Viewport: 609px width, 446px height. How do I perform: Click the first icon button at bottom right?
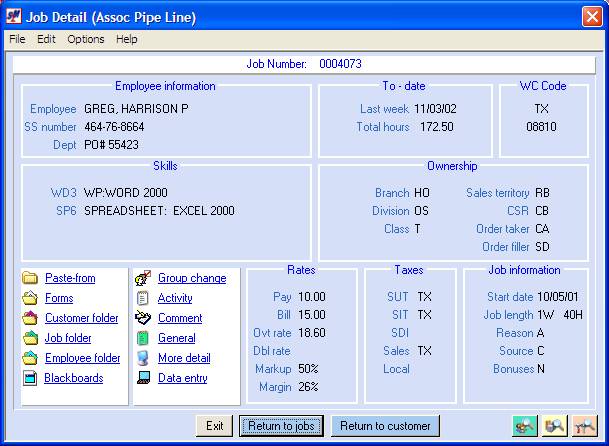tap(525, 426)
